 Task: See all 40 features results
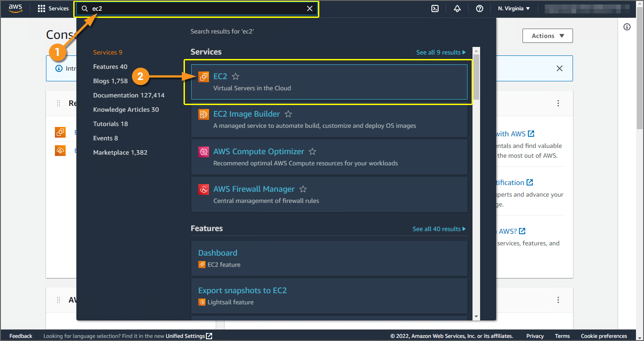click(x=439, y=229)
